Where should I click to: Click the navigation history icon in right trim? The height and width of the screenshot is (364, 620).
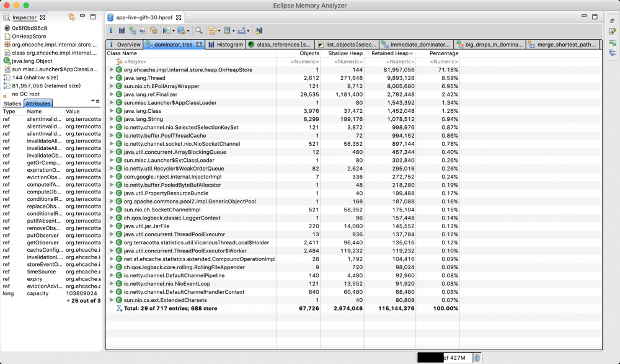click(613, 43)
